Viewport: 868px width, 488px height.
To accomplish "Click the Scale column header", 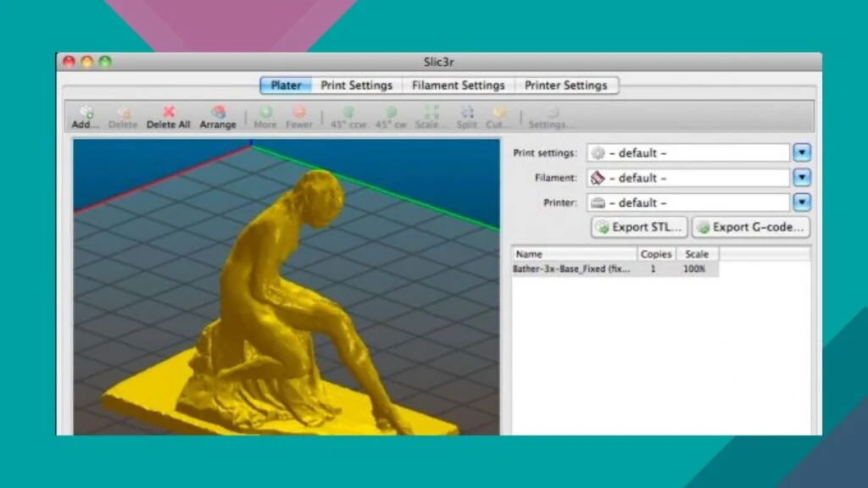I will click(x=697, y=254).
